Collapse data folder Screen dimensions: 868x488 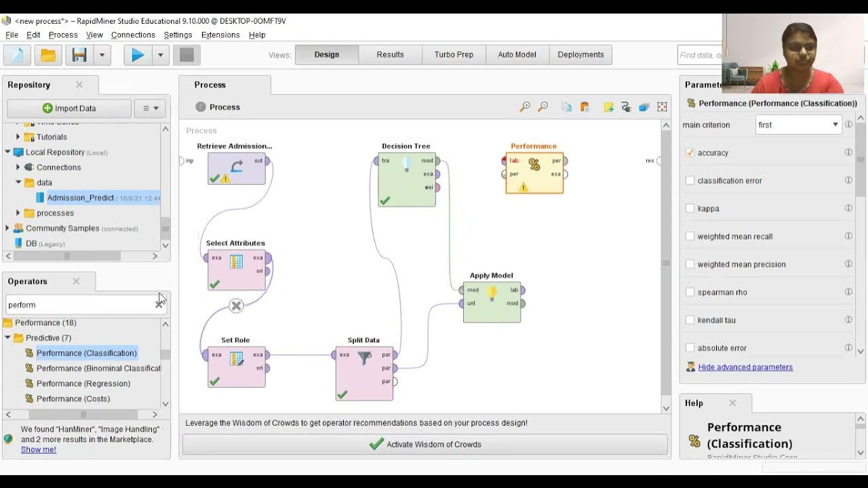tap(18, 182)
